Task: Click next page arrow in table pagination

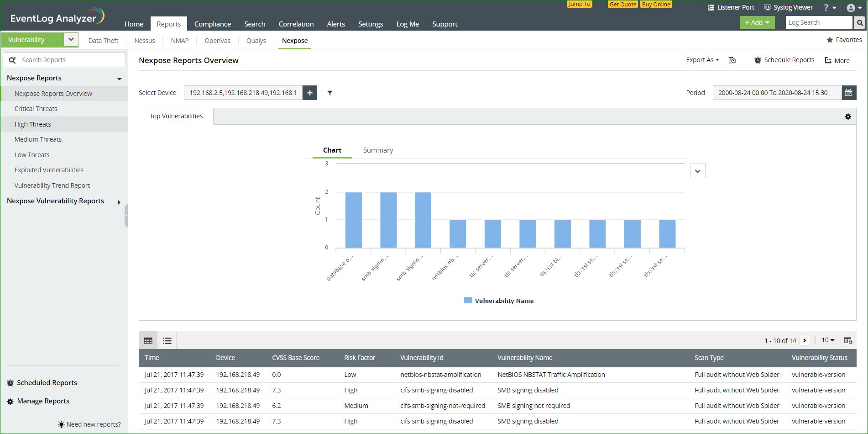Action: (x=805, y=340)
